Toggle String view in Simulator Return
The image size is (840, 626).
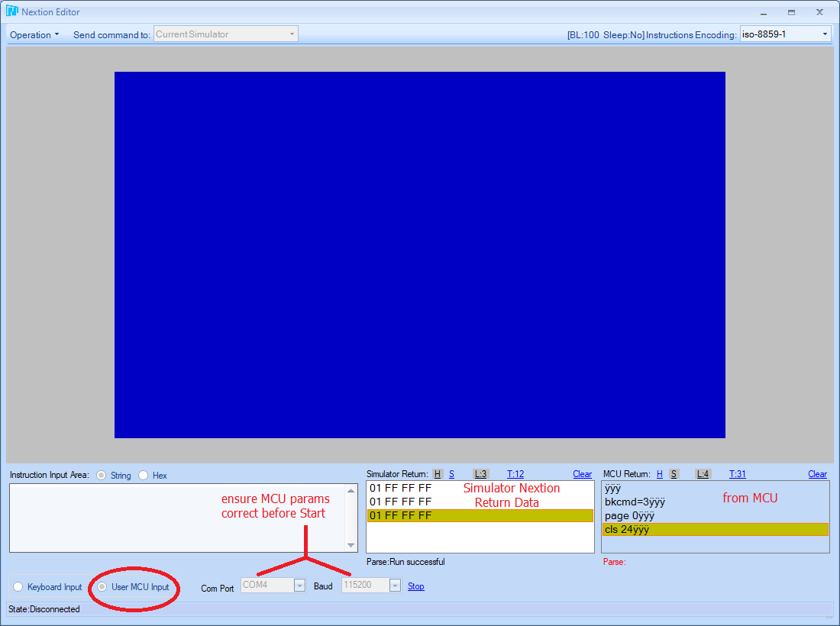[451, 474]
